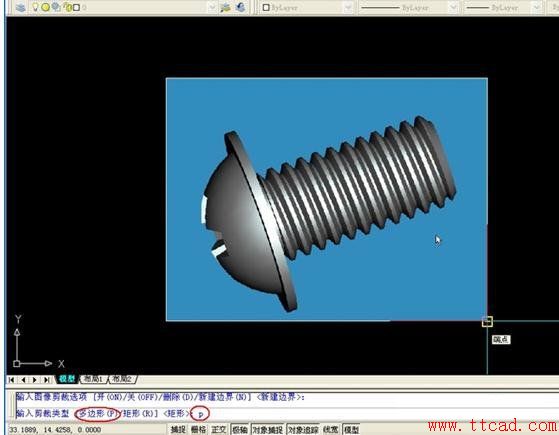This screenshot has height=435, width=559.
Task: Click the layer freeze sun icon
Action: (x=45, y=7)
